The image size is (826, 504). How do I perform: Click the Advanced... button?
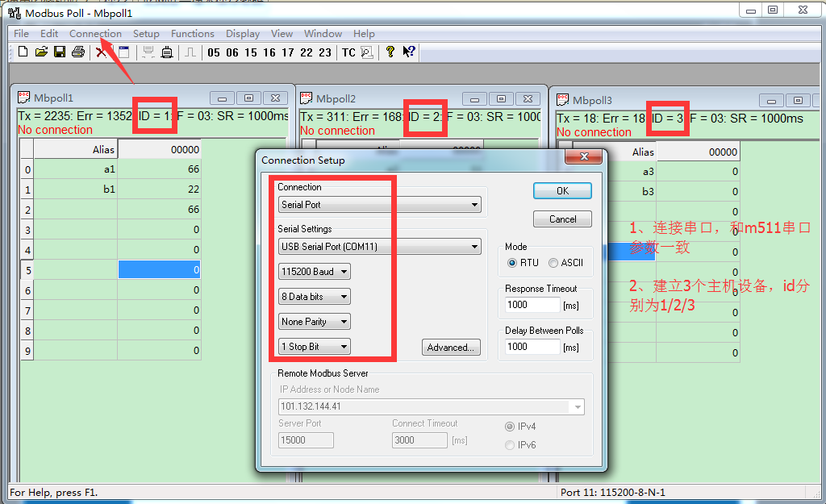point(451,348)
